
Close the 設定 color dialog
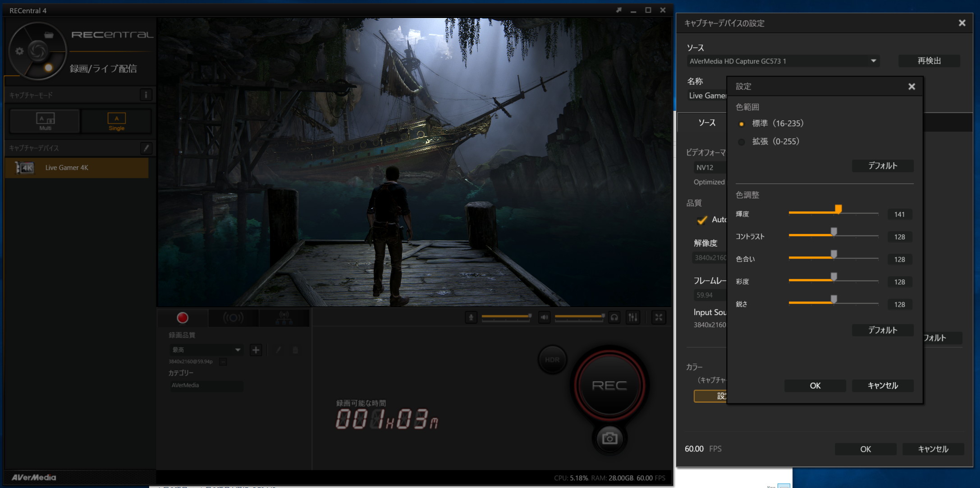911,87
